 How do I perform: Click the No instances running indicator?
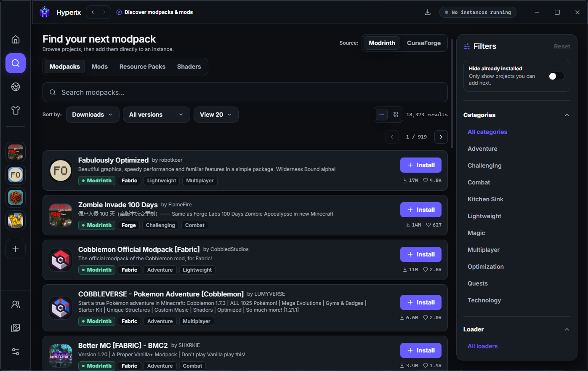coord(478,12)
